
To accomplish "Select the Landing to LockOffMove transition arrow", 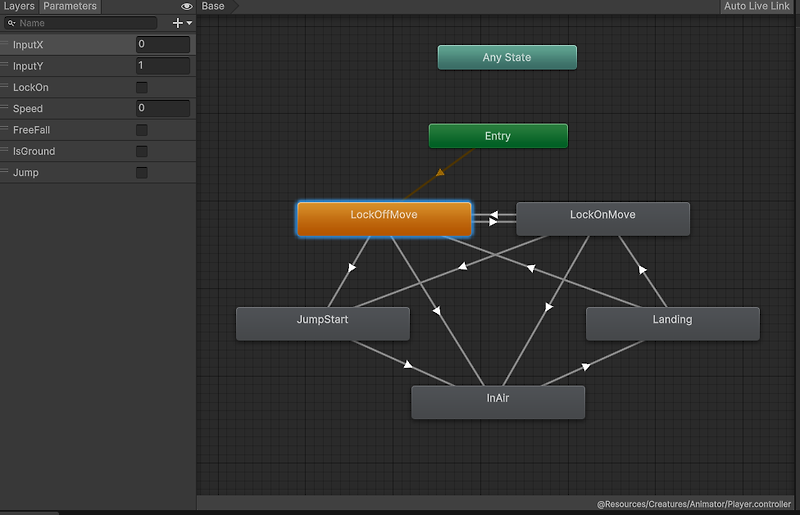I will [531, 268].
